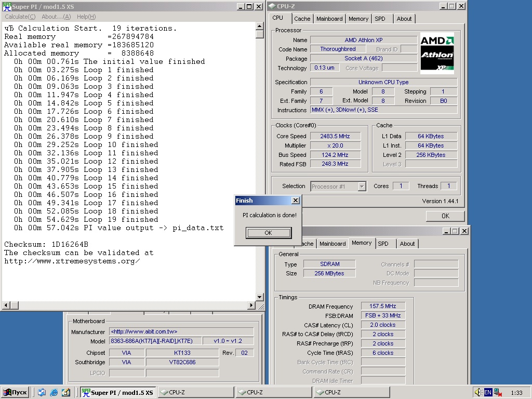Click the Super PI title bar icon
The height and width of the screenshot is (399, 532).
(7, 6)
